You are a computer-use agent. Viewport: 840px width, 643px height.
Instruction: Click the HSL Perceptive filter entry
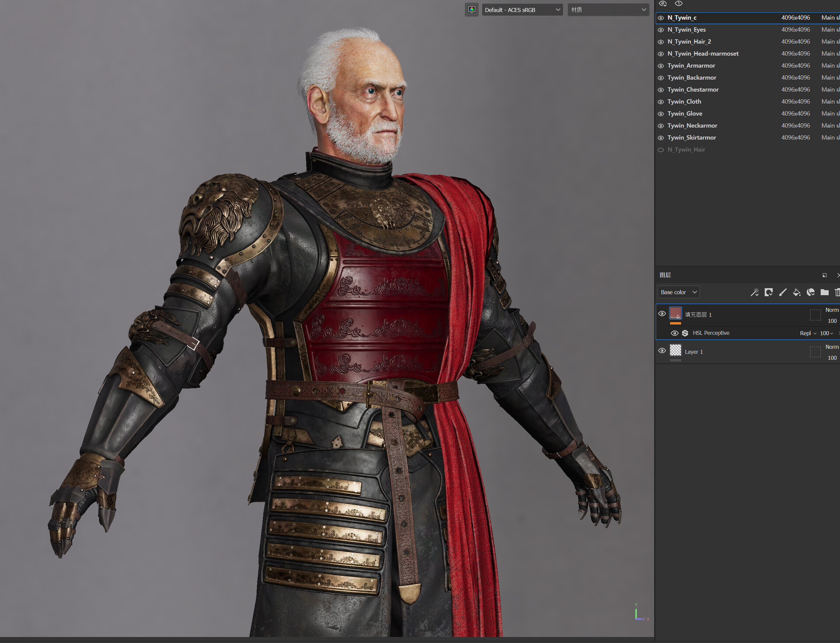(x=711, y=333)
